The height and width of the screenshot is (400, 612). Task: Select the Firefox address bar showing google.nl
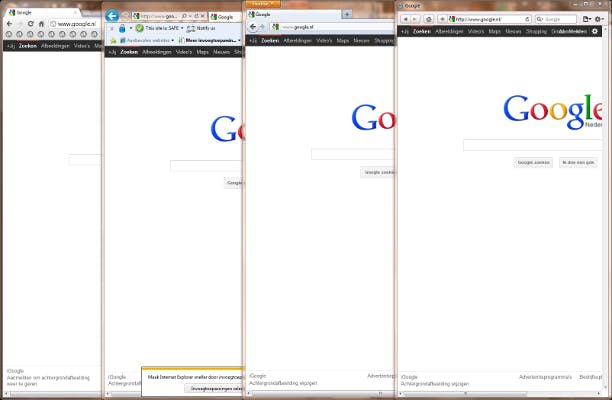332,27
